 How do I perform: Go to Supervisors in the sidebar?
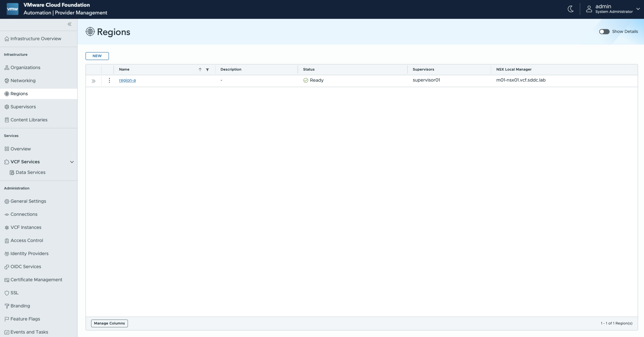pos(23,107)
